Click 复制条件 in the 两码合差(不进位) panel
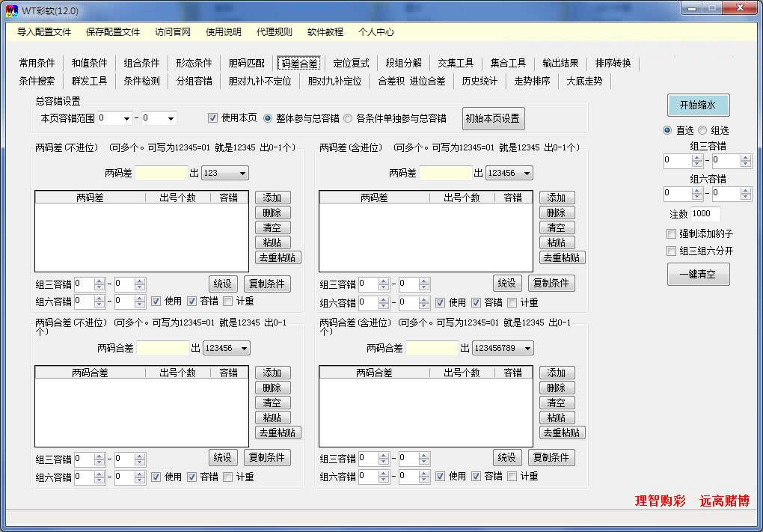 267,457
